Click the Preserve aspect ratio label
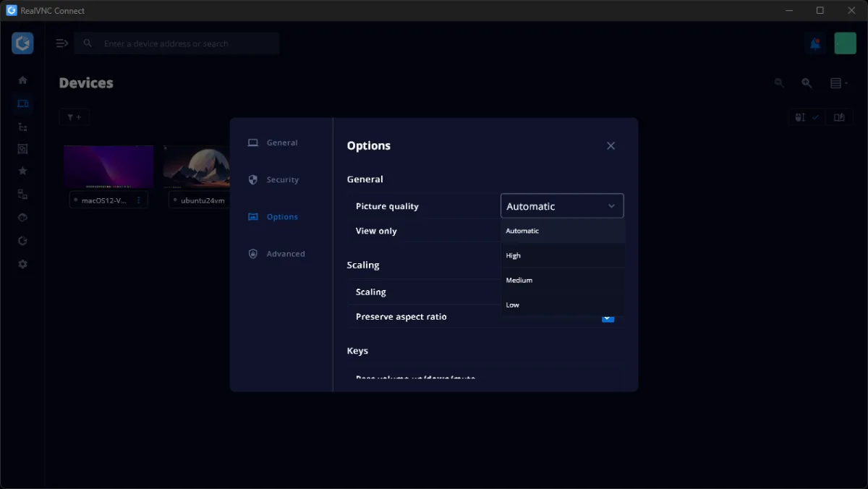 [x=401, y=317]
